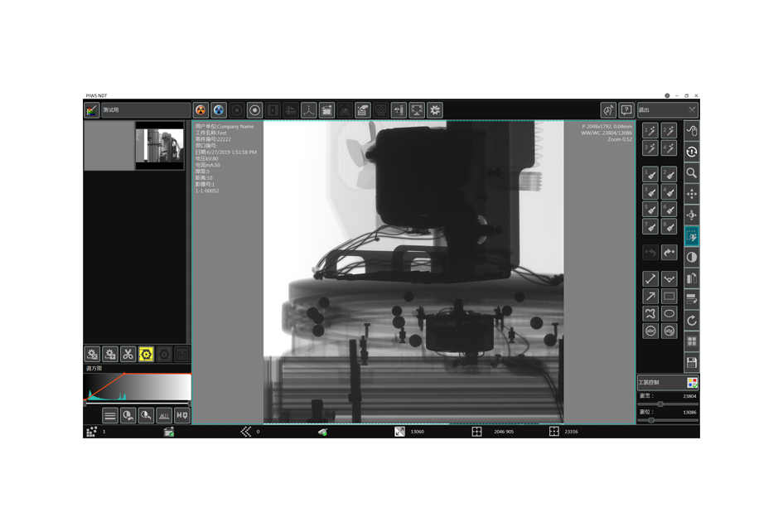This screenshot has height=532, width=783.
Task: Select the magnifier zoom tool
Action: coord(692,173)
